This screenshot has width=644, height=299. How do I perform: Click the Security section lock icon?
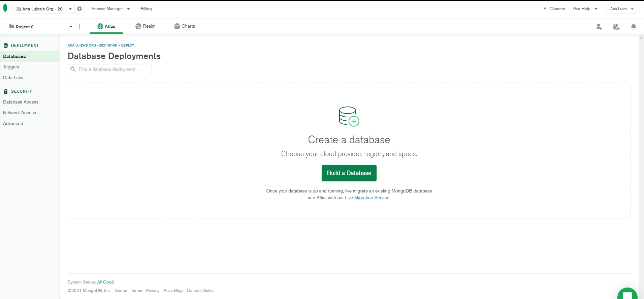[x=6, y=91]
